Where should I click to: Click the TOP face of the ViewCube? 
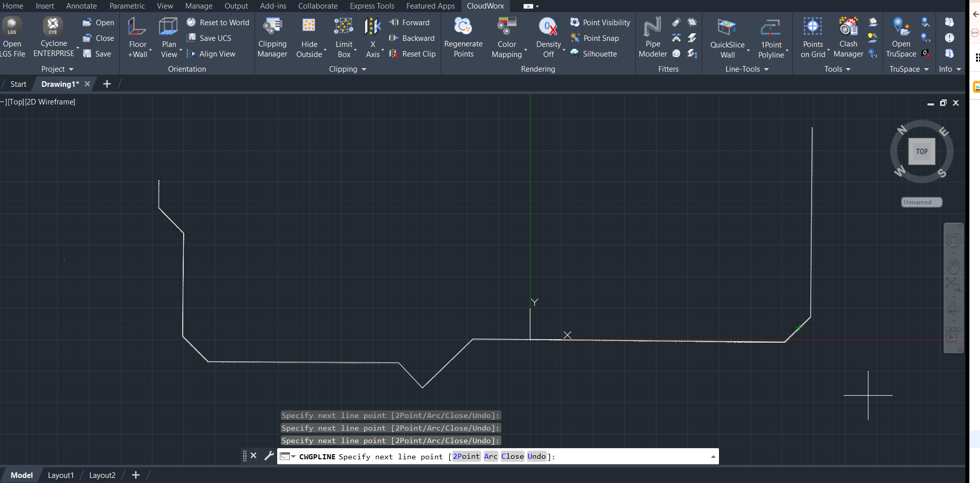point(921,151)
